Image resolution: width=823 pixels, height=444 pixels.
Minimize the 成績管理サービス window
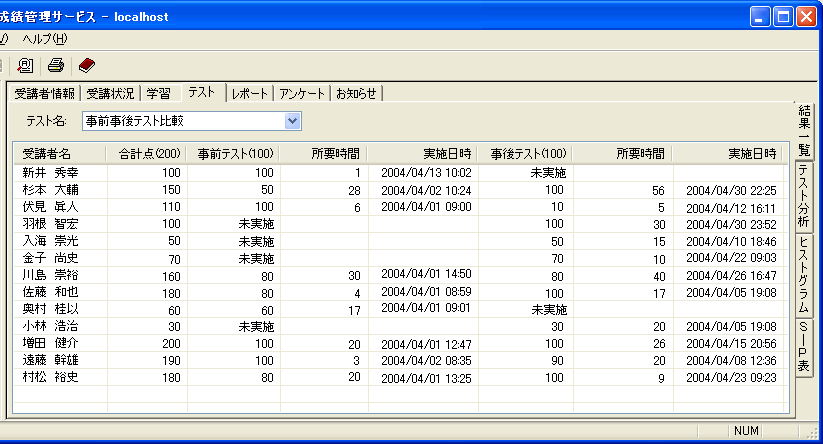coord(759,17)
